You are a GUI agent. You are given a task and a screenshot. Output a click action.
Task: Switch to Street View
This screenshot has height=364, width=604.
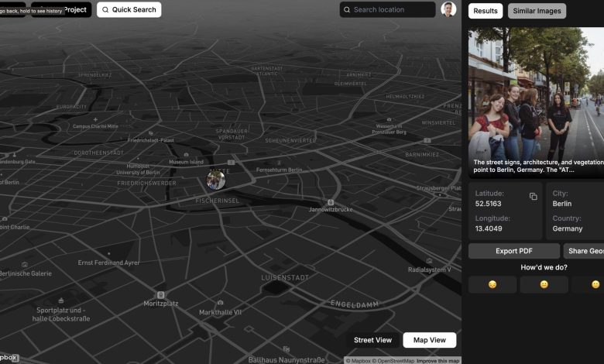372,340
